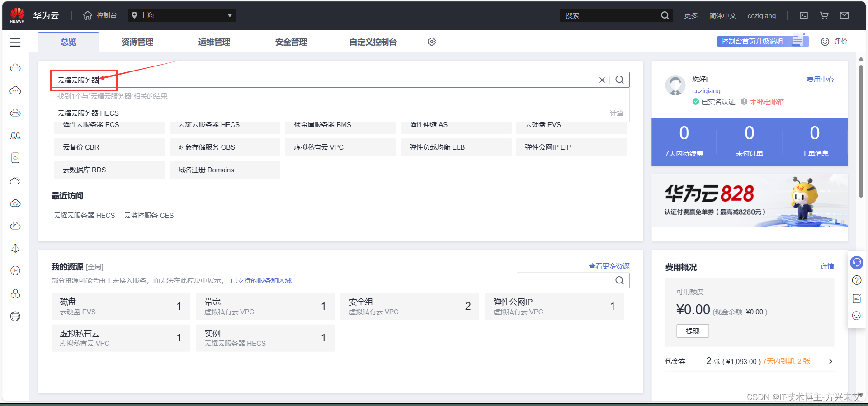This screenshot has height=406, width=868.
Task: Open the shopping cart icon
Action: (824, 15)
